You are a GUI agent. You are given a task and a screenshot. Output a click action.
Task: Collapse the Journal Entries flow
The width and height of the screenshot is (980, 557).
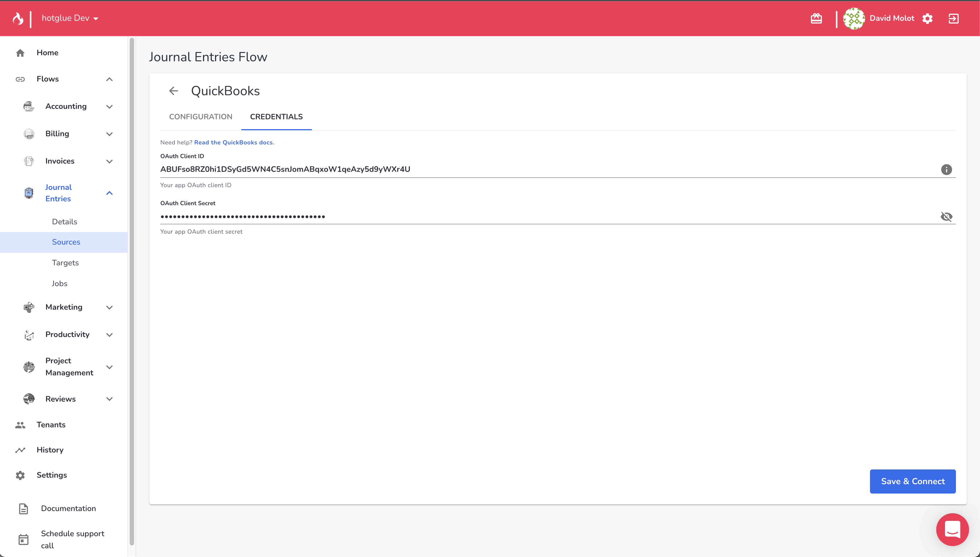(x=109, y=193)
